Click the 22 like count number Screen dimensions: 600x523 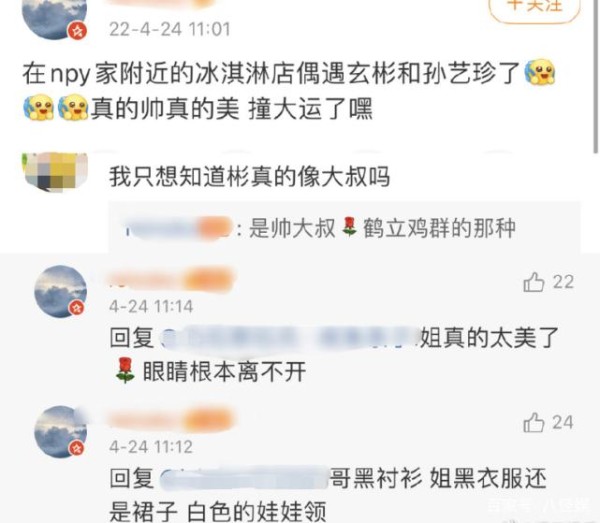(563, 282)
